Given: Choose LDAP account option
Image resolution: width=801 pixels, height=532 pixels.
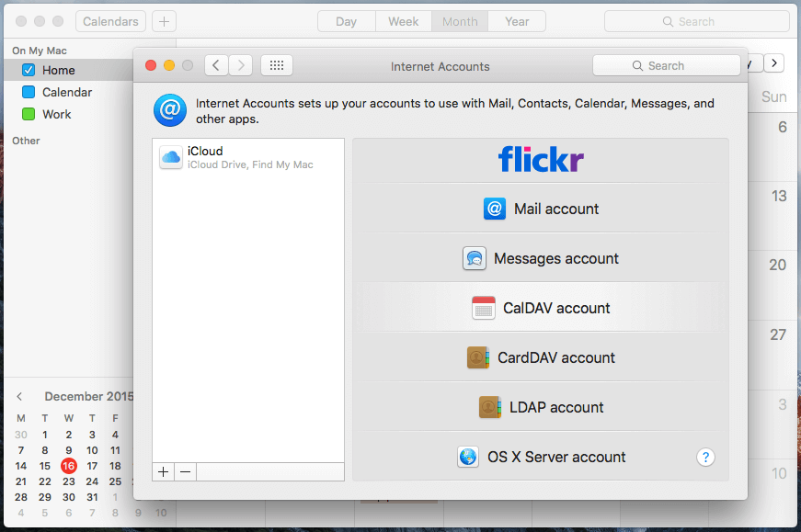Looking at the screenshot, I should (541, 407).
